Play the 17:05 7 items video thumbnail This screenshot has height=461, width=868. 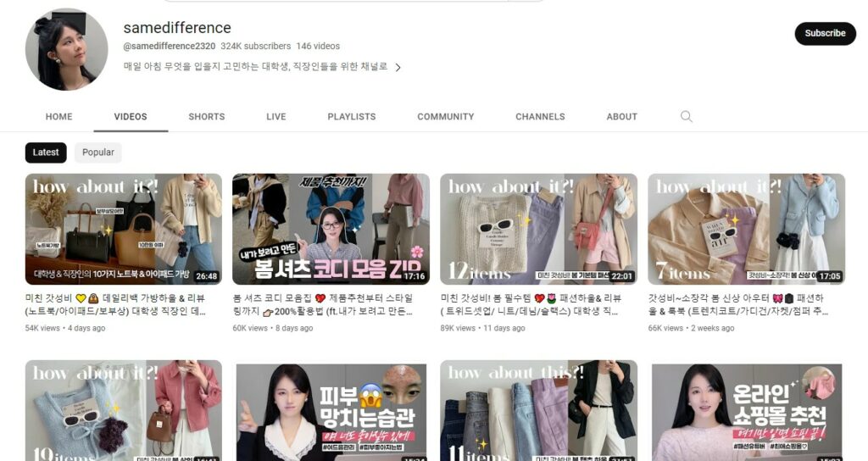746,229
